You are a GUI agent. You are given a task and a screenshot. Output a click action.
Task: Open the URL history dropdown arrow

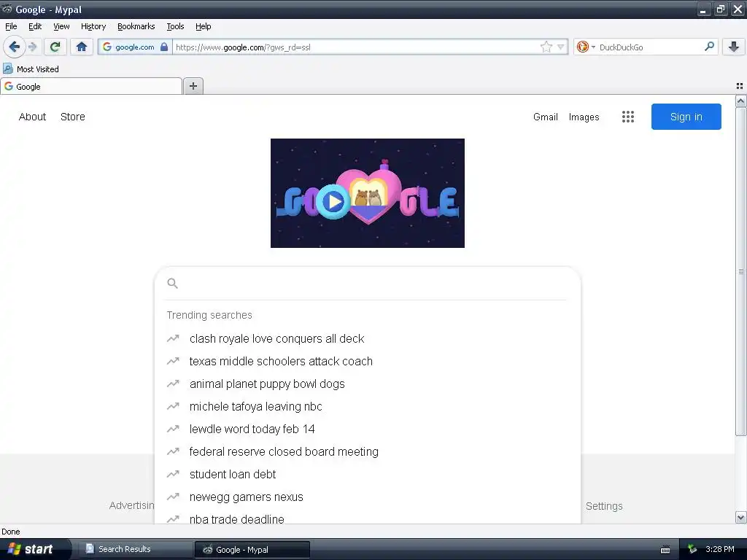[x=561, y=47]
